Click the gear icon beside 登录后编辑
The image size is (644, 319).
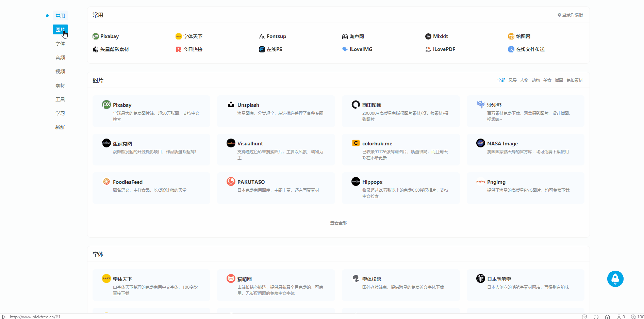[559, 15]
